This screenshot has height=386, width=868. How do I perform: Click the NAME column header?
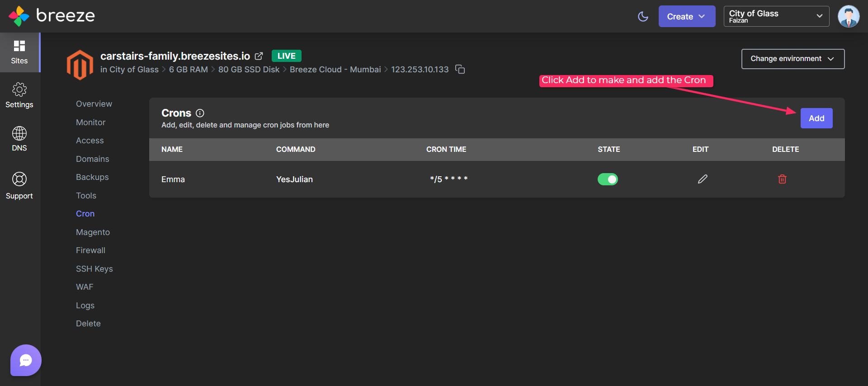click(172, 149)
